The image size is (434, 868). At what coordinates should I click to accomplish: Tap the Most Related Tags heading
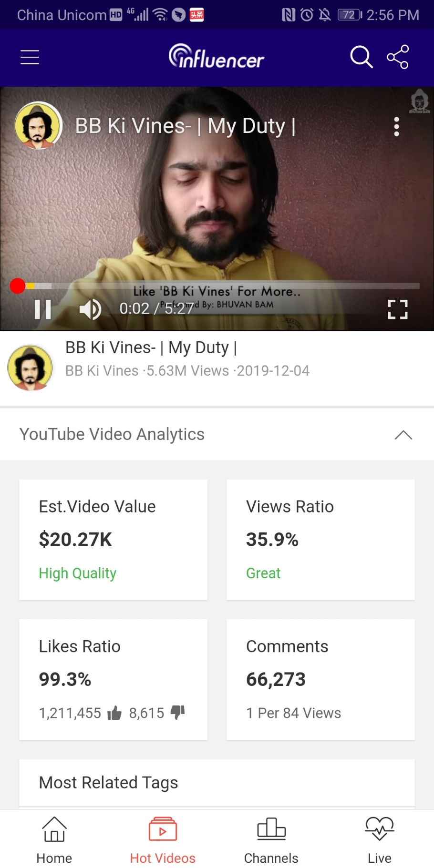tap(108, 783)
